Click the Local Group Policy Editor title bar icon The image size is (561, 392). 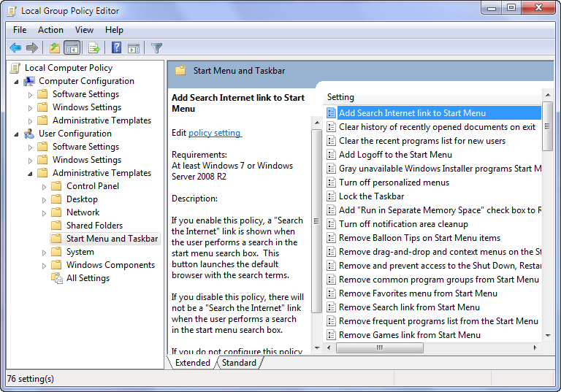coord(12,11)
